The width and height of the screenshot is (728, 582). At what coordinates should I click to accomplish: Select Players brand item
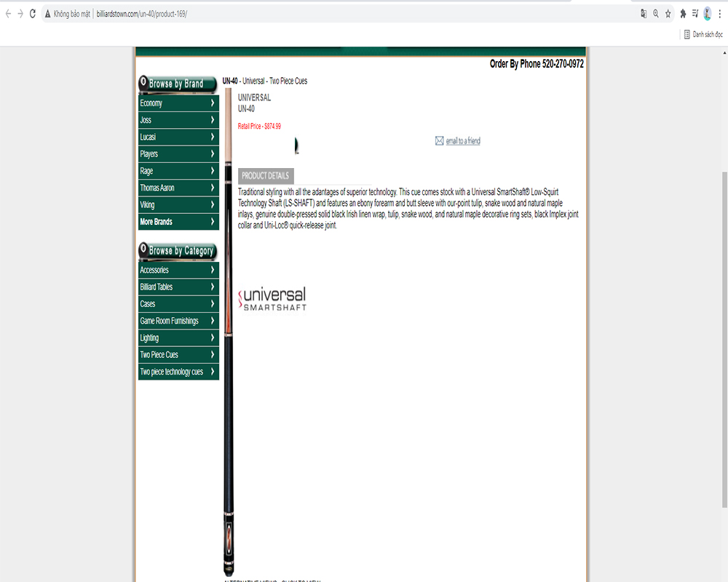click(x=178, y=154)
